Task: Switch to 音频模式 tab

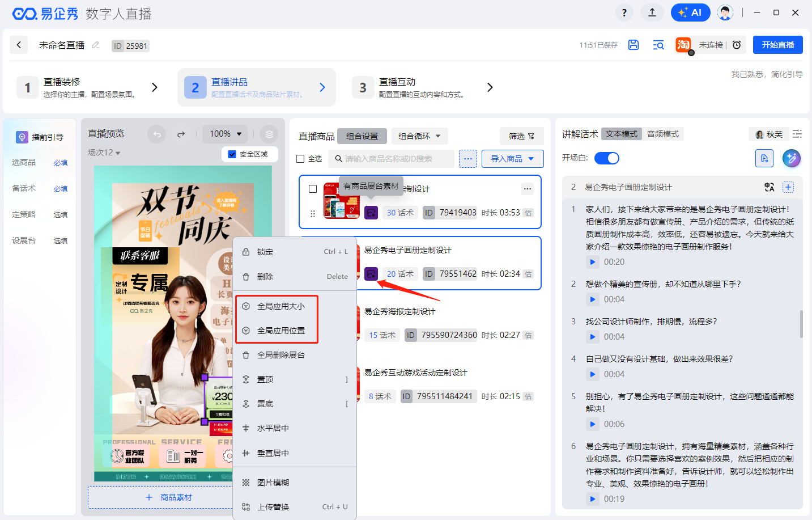Action: coord(663,134)
